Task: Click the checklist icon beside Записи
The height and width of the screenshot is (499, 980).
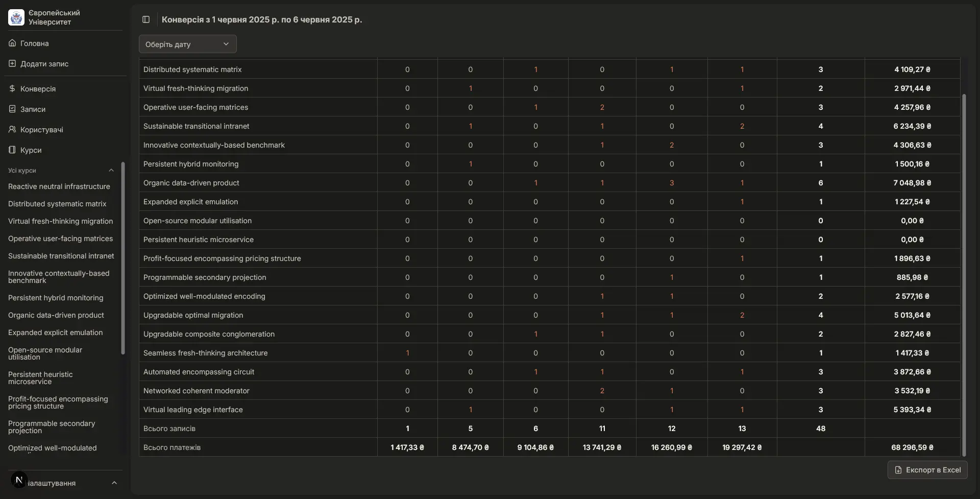Action: (x=12, y=109)
